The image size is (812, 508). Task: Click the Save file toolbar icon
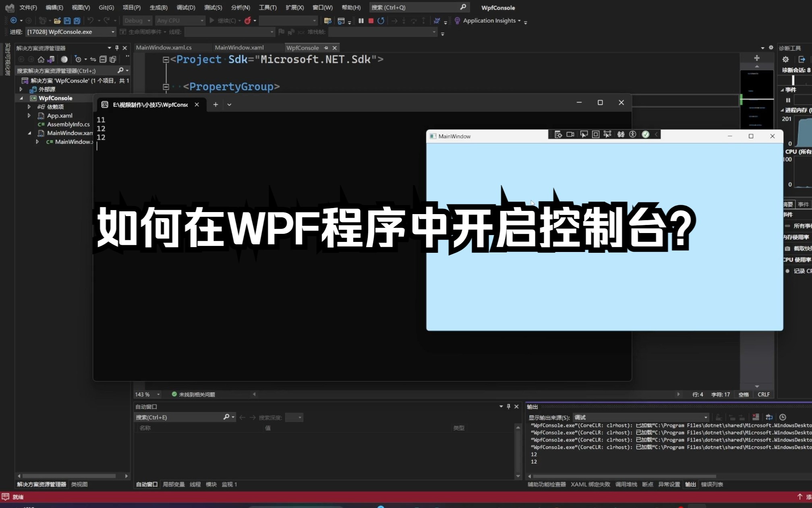[x=67, y=21]
